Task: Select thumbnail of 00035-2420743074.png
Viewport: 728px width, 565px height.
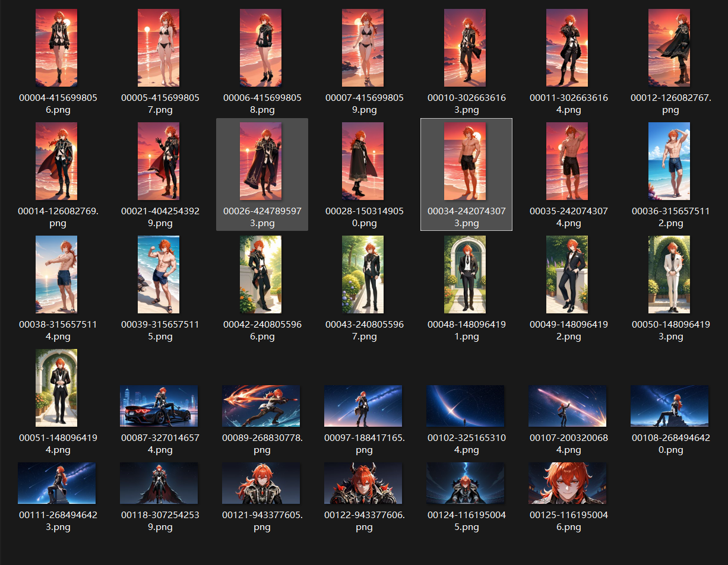Action: [567, 161]
